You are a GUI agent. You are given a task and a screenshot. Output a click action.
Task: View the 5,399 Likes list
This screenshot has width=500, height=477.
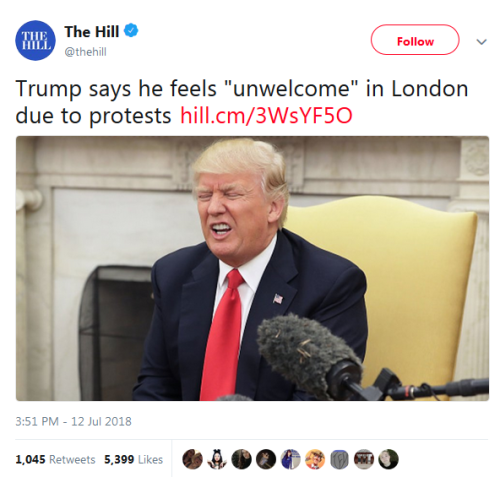click(x=133, y=460)
